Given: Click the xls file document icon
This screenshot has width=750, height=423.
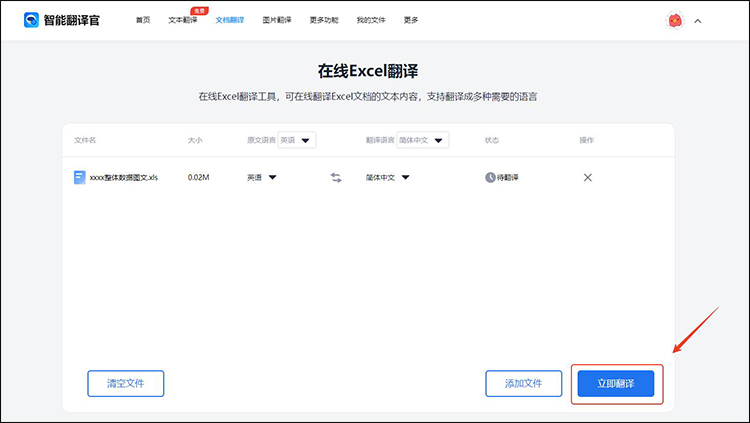Looking at the screenshot, I should 79,178.
